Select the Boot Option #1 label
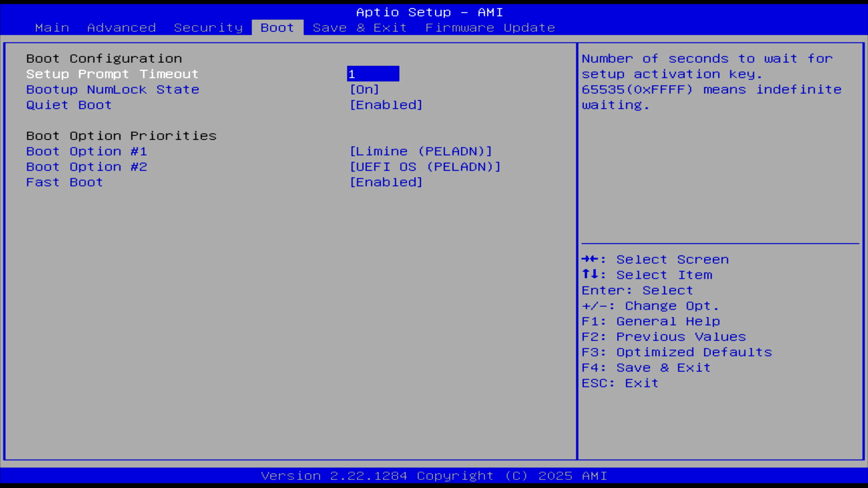Image resolution: width=868 pixels, height=488 pixels. (x=87, y=151)
